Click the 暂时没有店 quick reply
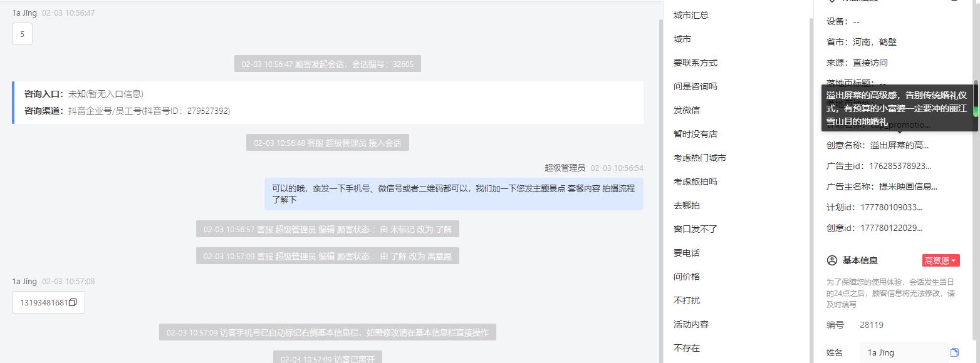This screenshot has width=980, height=363. coord(696,134)
